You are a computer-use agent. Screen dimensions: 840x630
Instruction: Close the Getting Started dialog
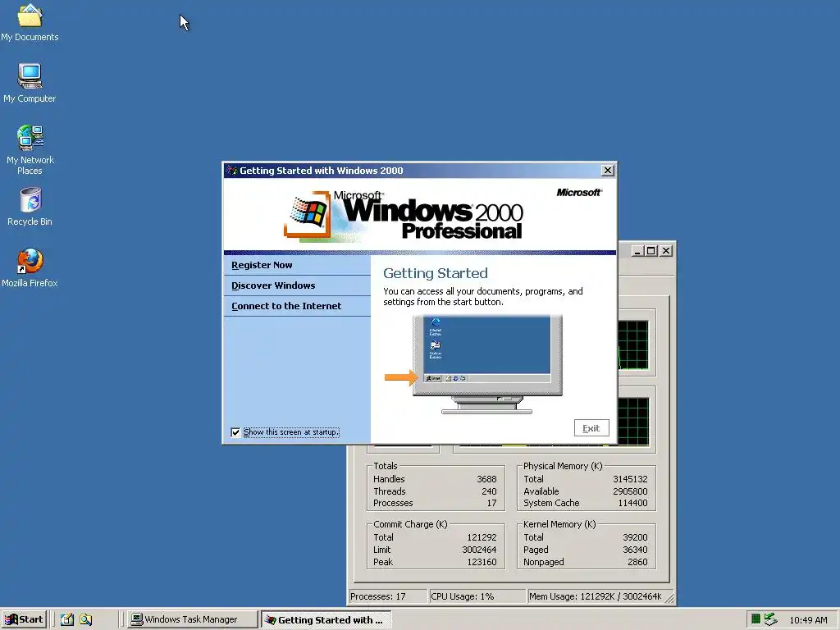coord(608,171)
